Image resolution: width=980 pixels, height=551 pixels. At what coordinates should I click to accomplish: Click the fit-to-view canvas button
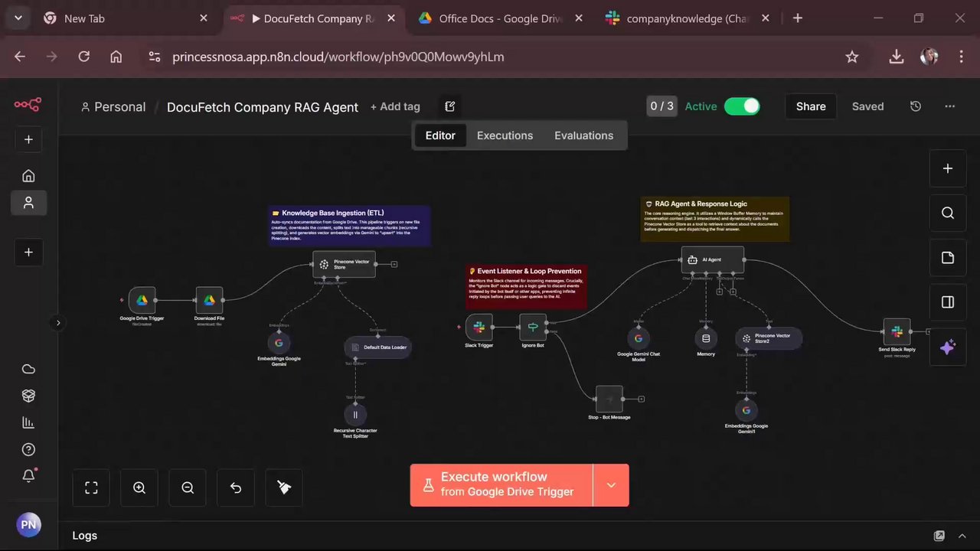tap(91, 487)
